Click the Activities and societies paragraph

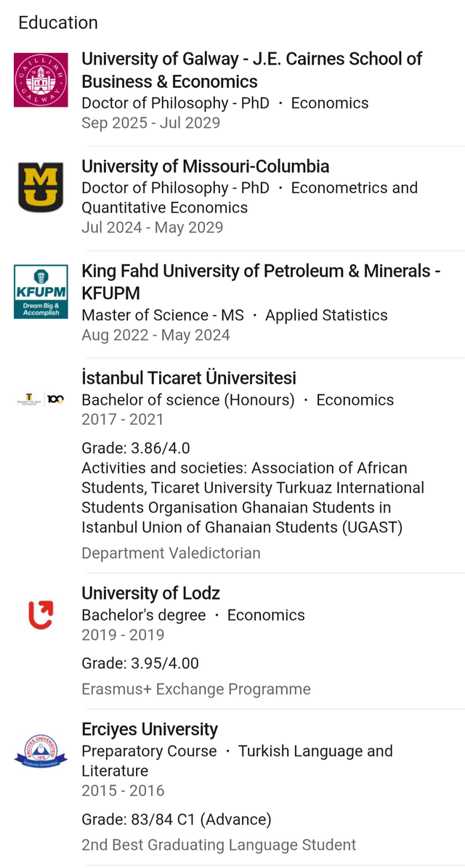coord(252,498)
